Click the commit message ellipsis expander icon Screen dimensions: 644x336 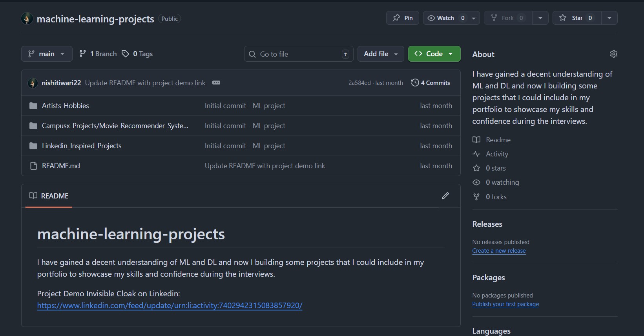(216, 83)
